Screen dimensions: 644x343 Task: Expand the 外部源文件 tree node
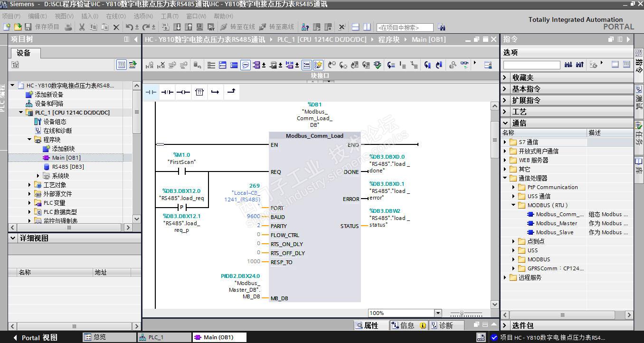point(29,194)
